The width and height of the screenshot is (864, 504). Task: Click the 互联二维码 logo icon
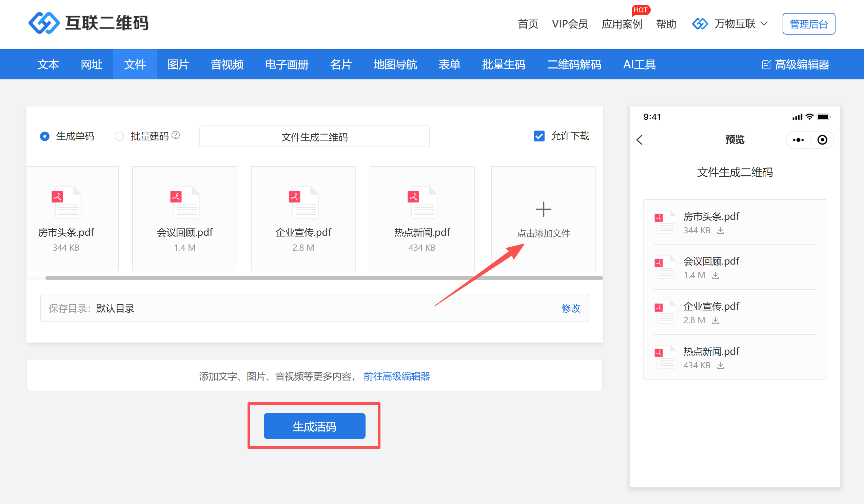click(x=44, y=23)
